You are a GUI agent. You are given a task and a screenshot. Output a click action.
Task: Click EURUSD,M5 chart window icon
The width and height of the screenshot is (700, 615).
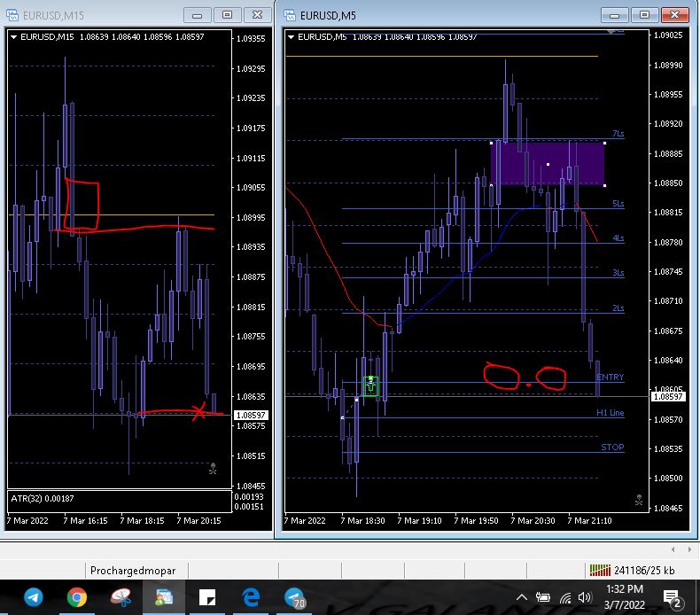(x=290, y=15)
